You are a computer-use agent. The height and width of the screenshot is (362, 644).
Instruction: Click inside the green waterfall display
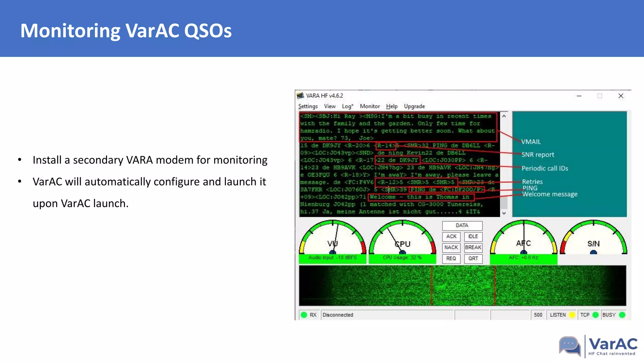tap(462, 285)
